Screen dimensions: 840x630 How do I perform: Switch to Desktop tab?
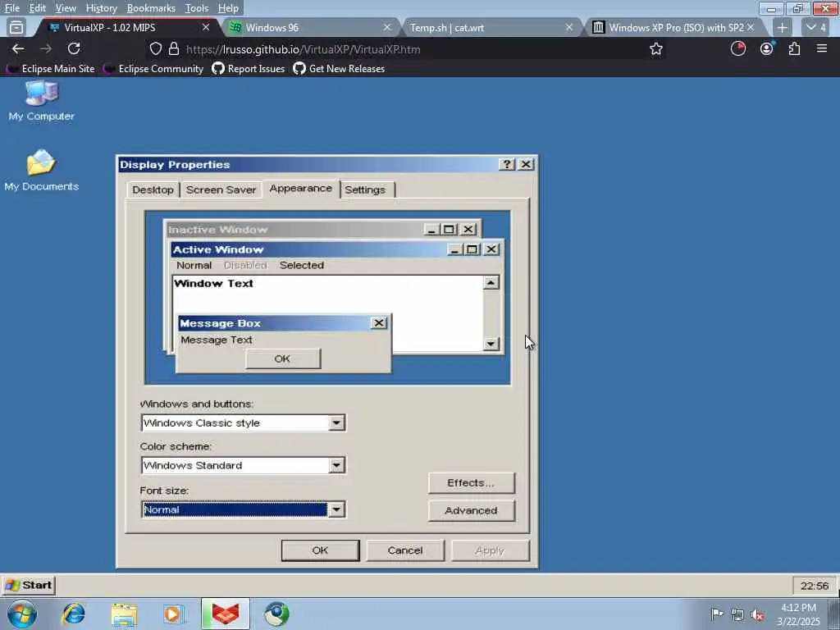(x=153, y=189)
